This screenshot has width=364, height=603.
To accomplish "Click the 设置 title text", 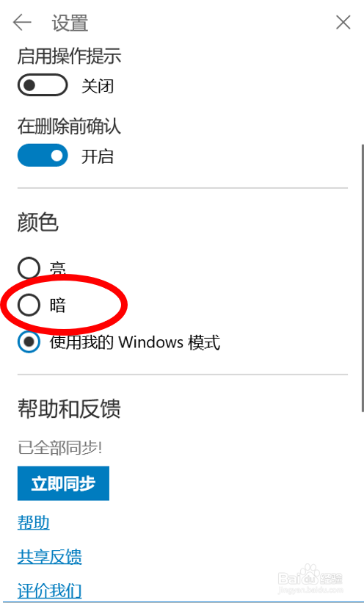I will (70, 23).
